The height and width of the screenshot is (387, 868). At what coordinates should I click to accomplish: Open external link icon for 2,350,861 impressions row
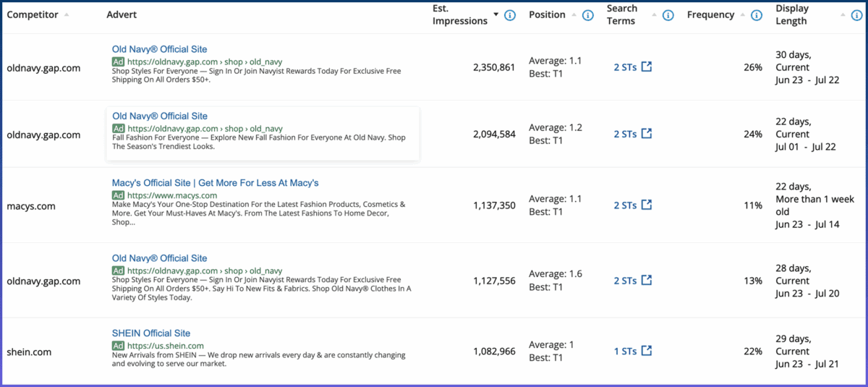pos(647,67)
